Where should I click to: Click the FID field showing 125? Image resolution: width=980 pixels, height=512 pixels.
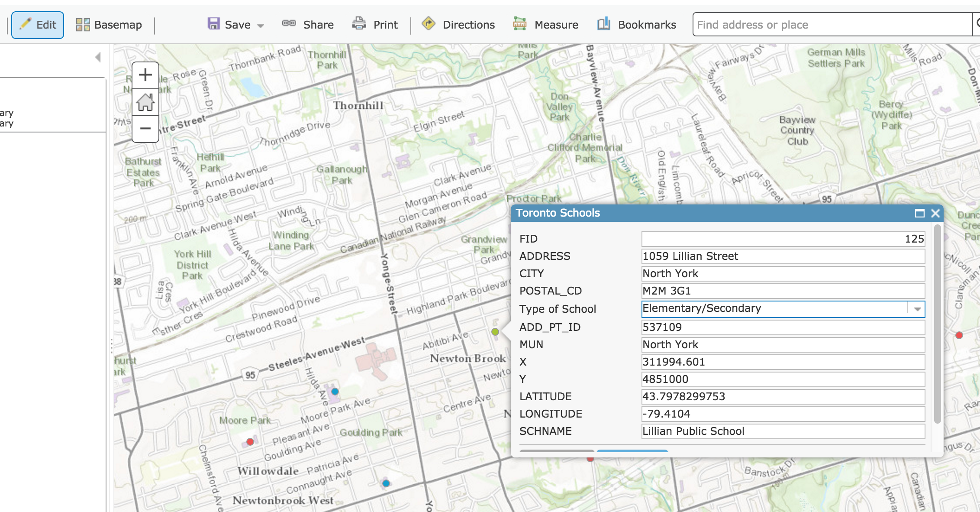pos(783,239)
